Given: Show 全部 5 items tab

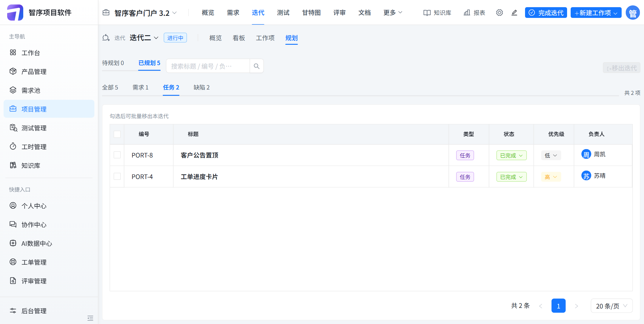Looking at the screenshot, I should point(110,87).
